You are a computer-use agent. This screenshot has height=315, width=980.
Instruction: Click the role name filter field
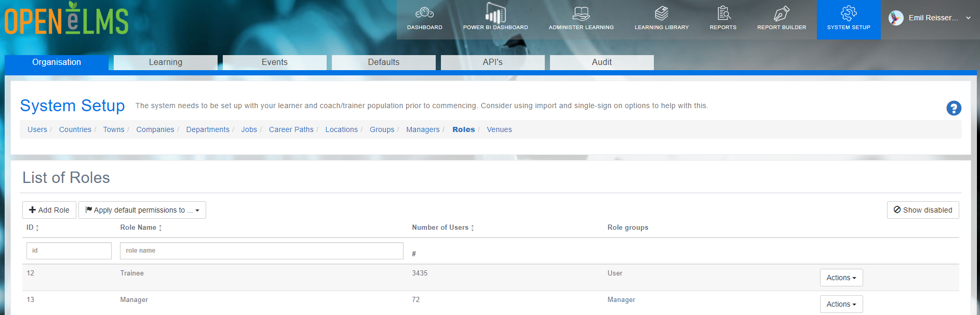click(262, 251)
